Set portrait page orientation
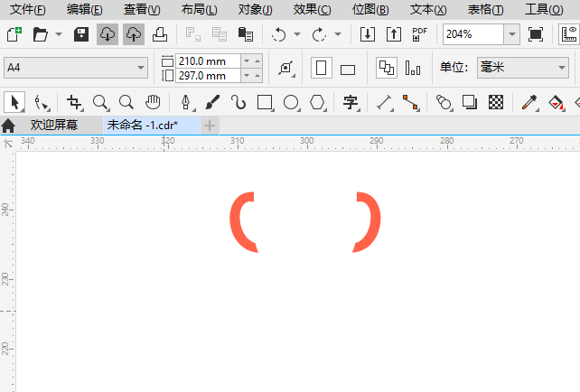580x392 pixels. pos(321,68)
